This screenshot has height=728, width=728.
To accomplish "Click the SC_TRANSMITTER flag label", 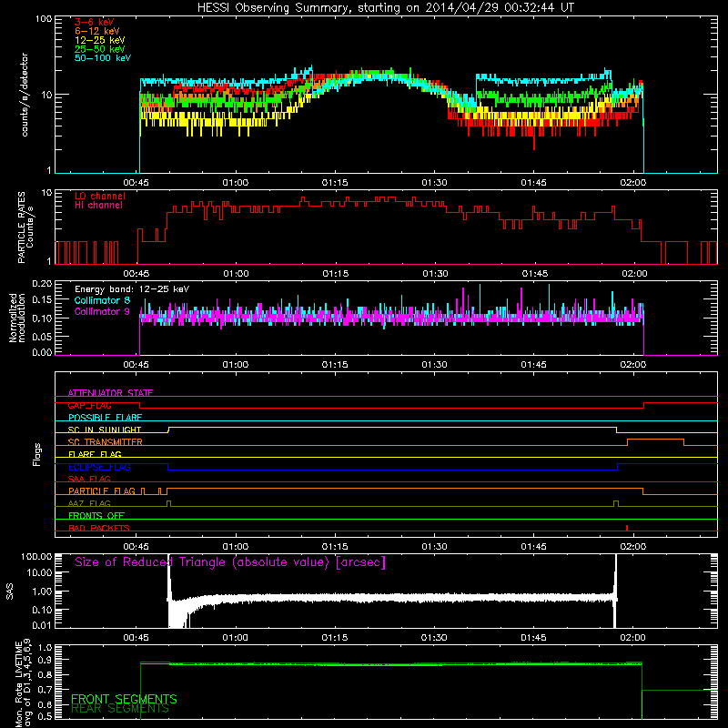I will point(106,442).
